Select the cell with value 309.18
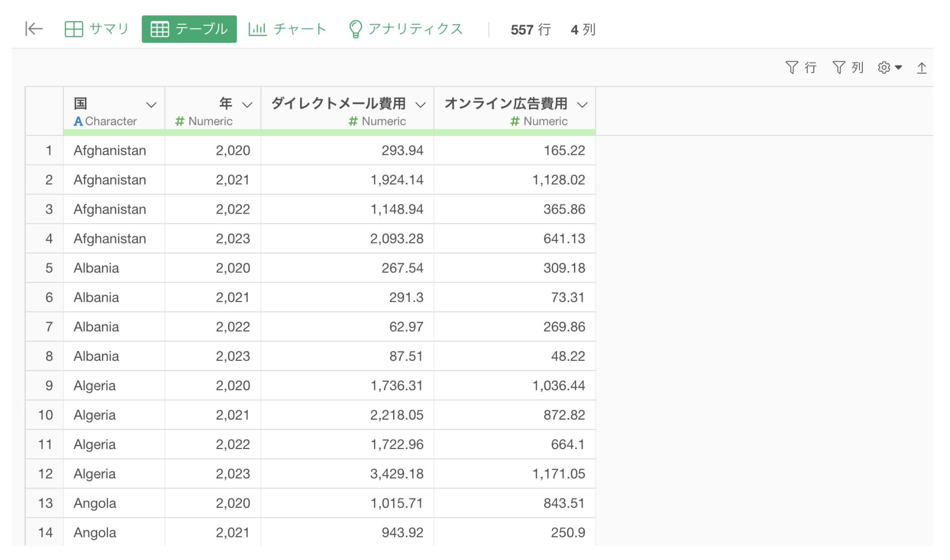 515,268
